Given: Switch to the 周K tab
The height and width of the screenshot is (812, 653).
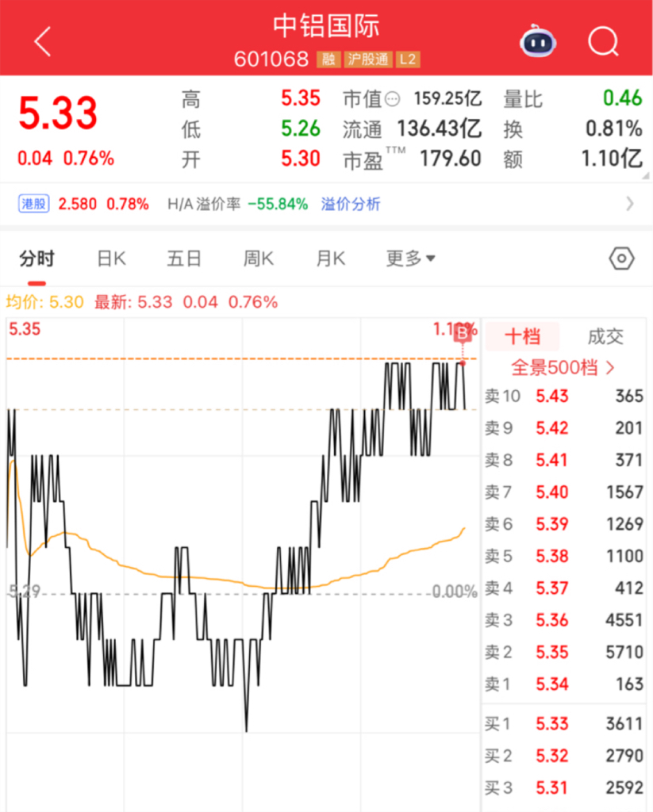Looking at the screenshot, I should [259, 259].
